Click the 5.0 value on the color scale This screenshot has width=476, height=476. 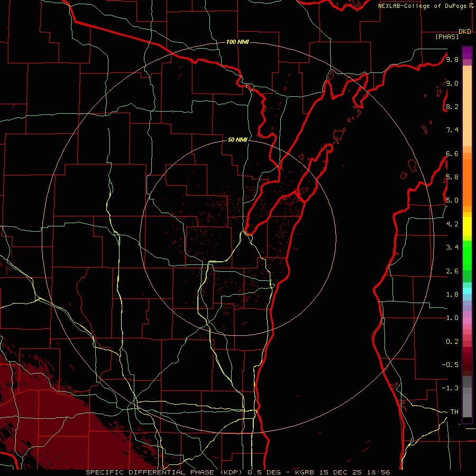click(452, 200)
